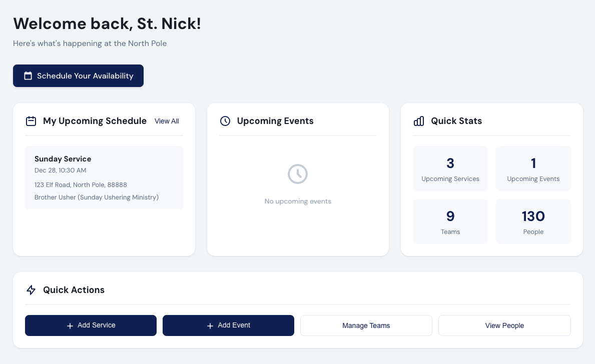The width and height of the screenshot is (595, 364).
Task: Click the bar chart icon beside Quick Stats
Action: pos(418,121)
